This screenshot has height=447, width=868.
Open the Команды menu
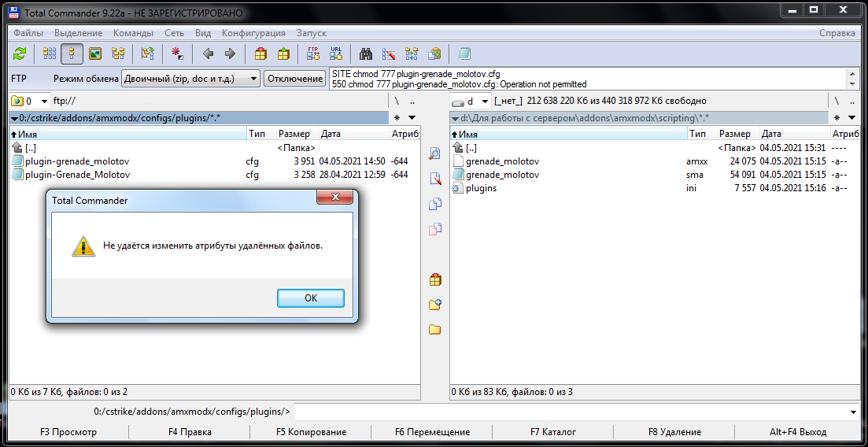pyautogui.click(x=134, y=33)
